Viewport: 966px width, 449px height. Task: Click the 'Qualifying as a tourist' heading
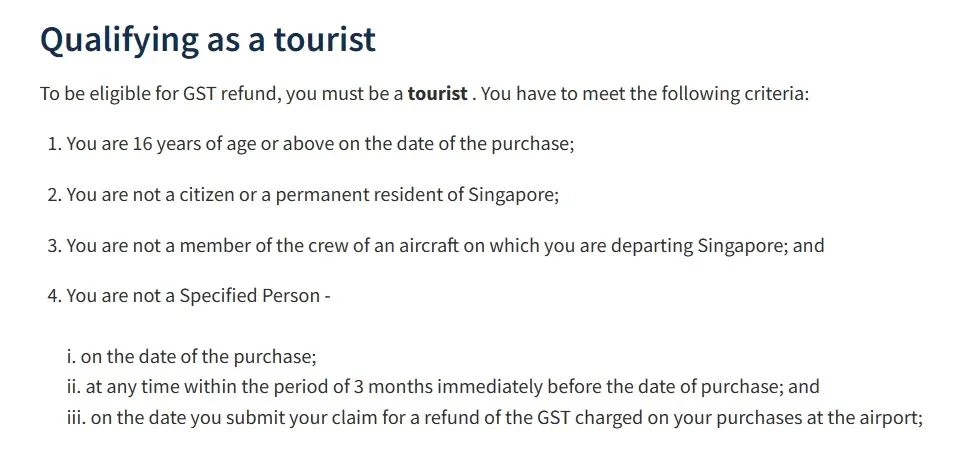point(208,40)
